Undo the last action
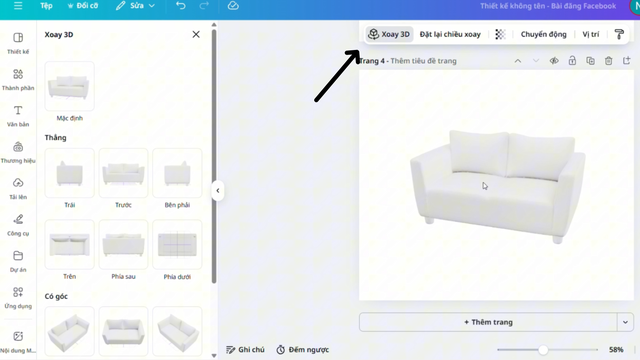The image size is (640, 360). (x=181, y=6)
